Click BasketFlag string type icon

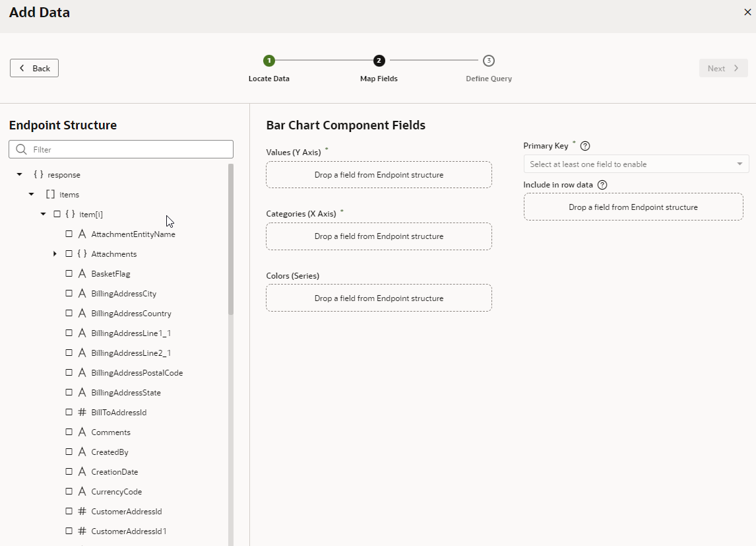(x=82, y=273)
